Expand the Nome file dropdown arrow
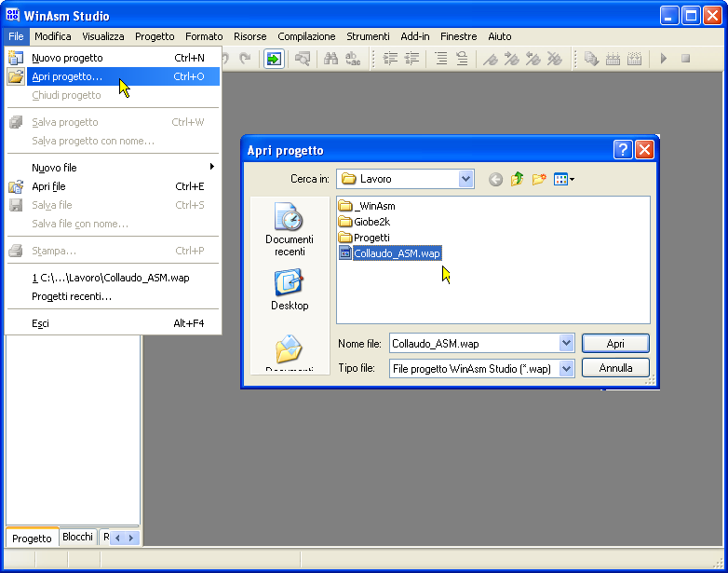Screen dimensions: 728x573 click(566, 344)
